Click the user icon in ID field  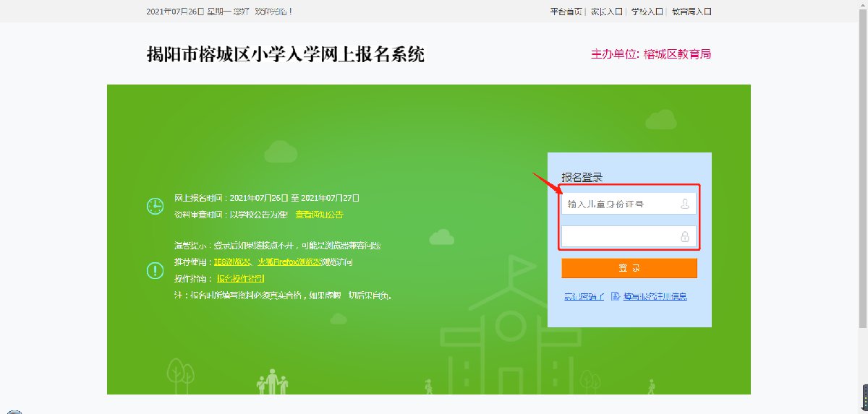coord(685,204)
